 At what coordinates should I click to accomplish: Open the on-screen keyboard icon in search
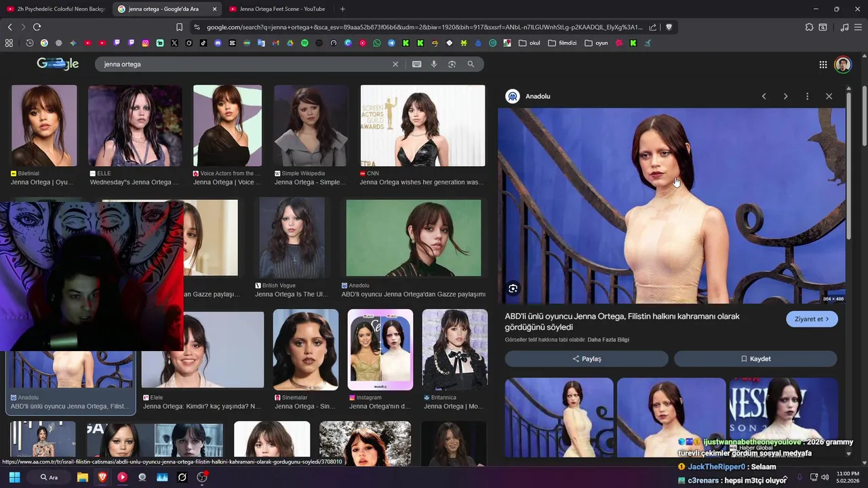coord(416,64)
